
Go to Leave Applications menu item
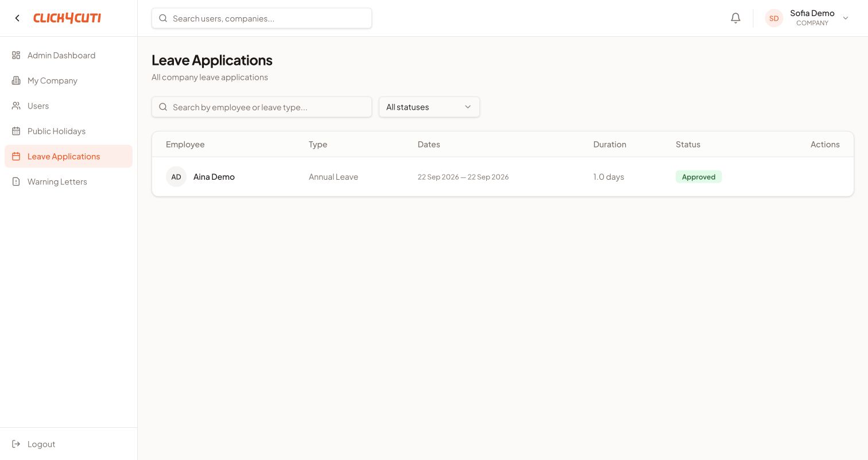tap(68, 156)
